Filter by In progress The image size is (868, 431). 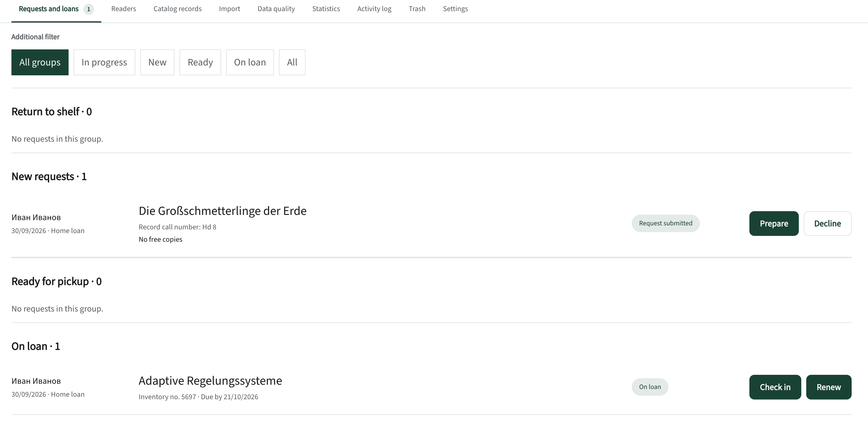(x=104, y=62)
